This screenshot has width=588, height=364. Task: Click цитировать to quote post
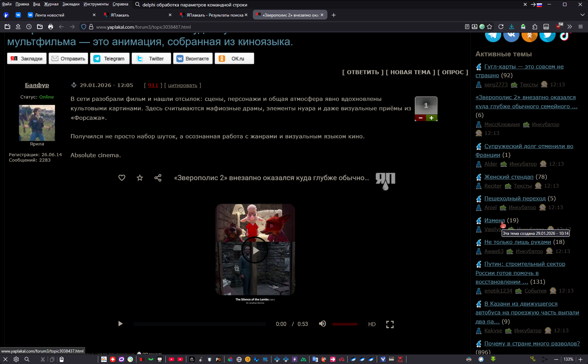point(183,85)
